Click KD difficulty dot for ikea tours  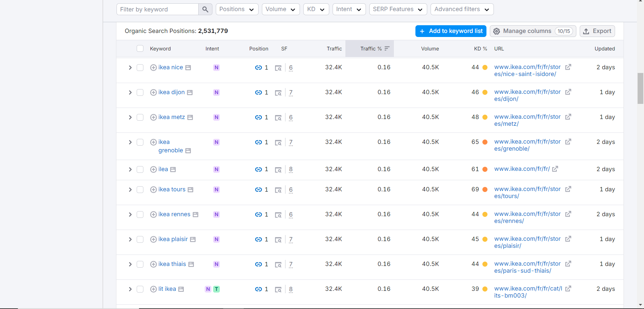[x=485, y=190]
